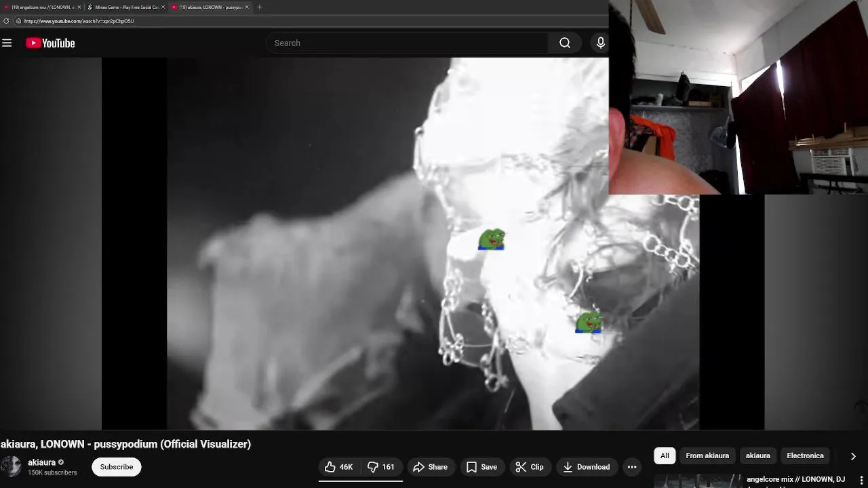This screenshot has height=488, width=868.
Task: Close the angelcore mix tab
Action: [x=79, y=7]
